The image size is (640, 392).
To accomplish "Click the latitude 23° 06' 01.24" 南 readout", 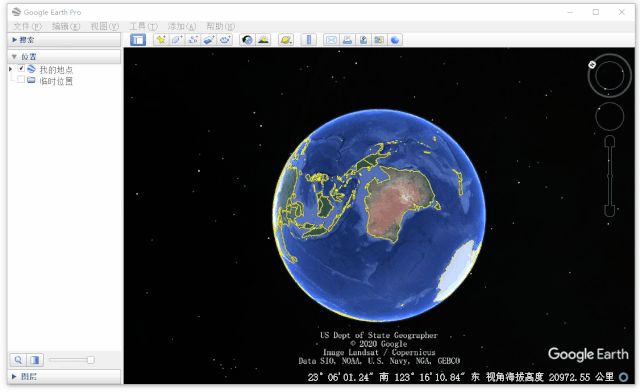I will 348,377.
